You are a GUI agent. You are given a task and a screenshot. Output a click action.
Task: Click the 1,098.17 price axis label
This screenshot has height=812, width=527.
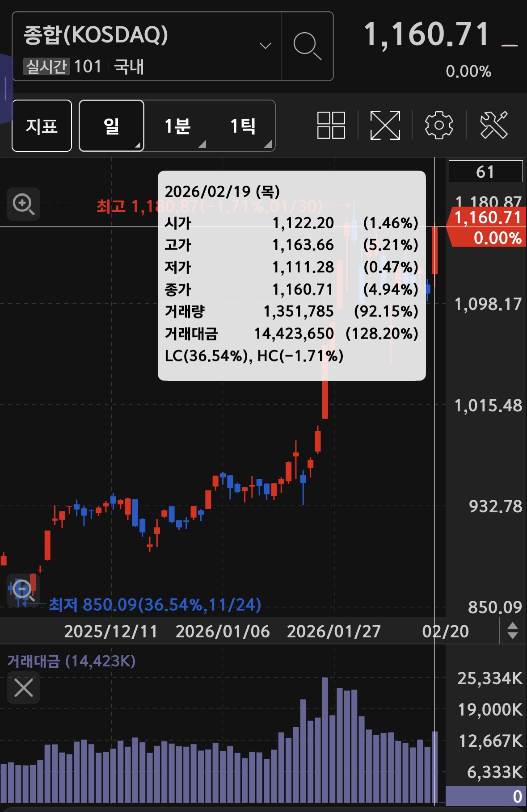click(x=488, y=304)
